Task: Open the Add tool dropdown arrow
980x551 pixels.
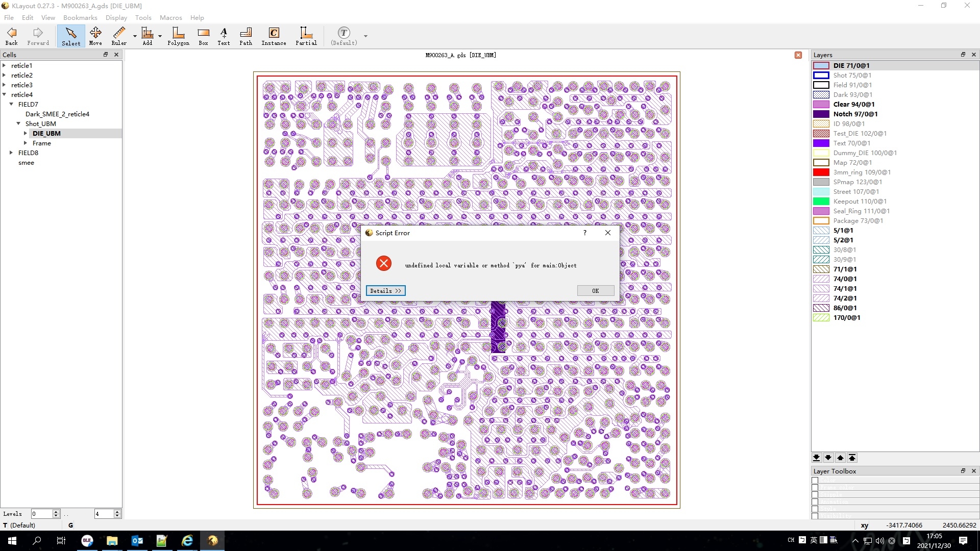Action: click(160, 36)
